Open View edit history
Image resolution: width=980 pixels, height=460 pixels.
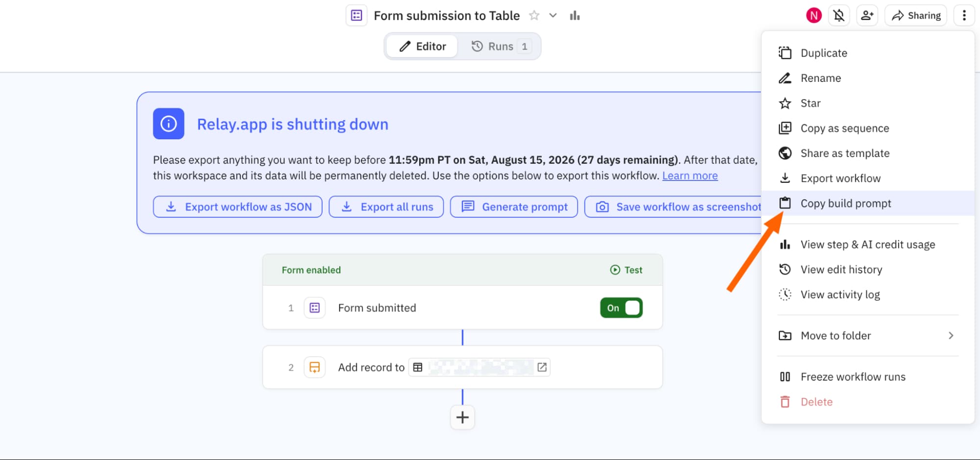coord(867,269)
